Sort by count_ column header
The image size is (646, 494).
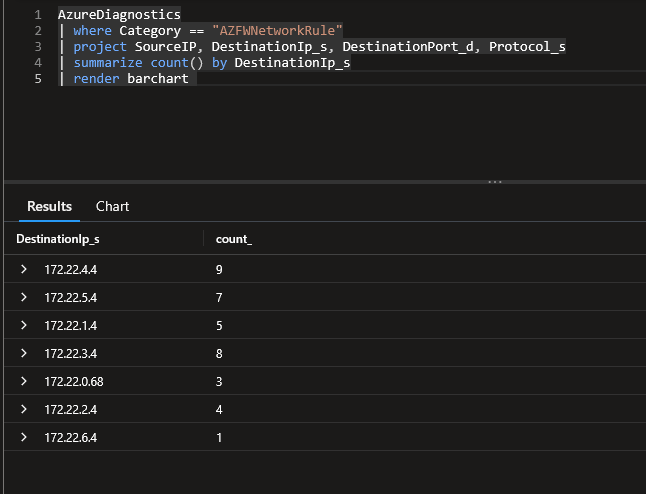pyautogui.click(x=233, y=239)
